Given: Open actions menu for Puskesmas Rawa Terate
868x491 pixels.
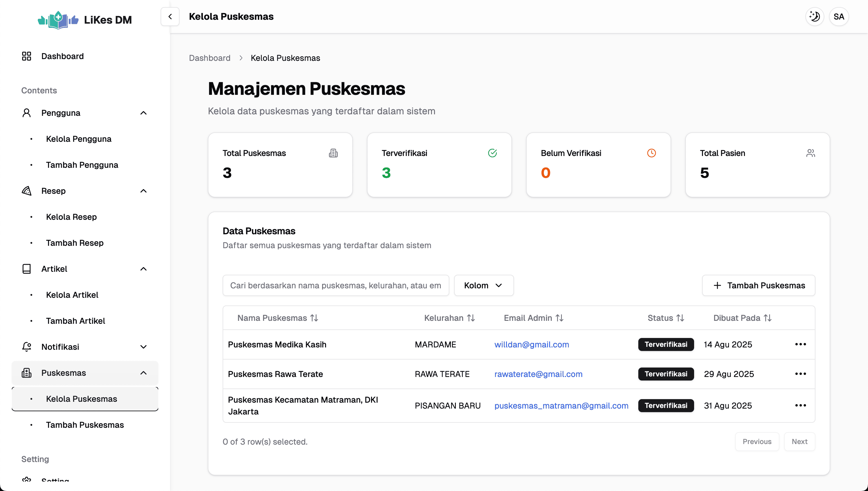Looking at the screenshot, I should point(800,374).
